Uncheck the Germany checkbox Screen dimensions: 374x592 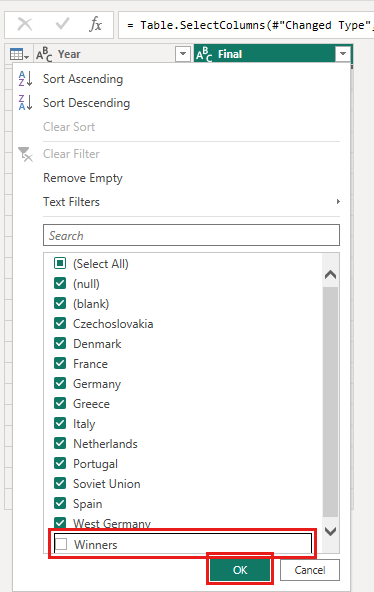point(60,383)
